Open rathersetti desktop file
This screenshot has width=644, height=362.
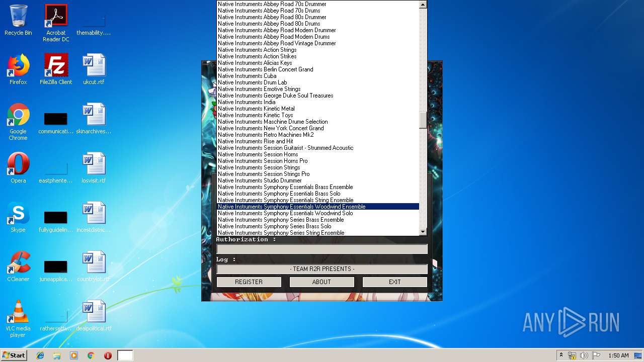tap(56, 319)
